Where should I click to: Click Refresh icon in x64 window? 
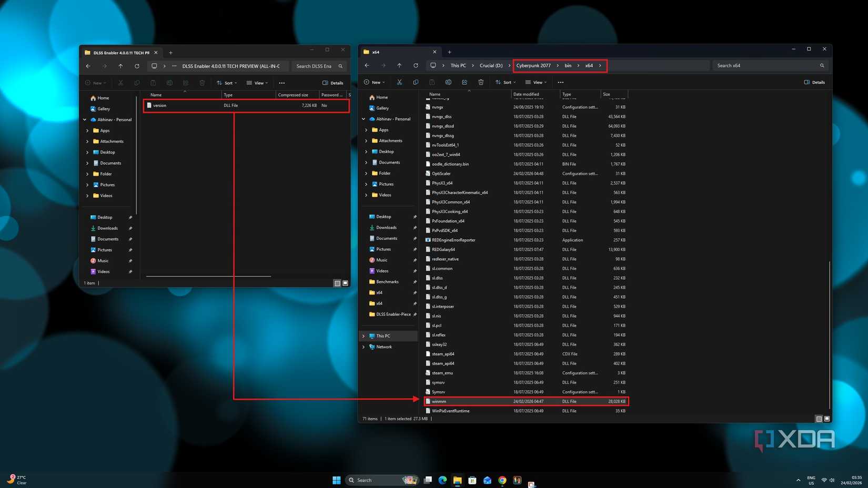[416, 66]
